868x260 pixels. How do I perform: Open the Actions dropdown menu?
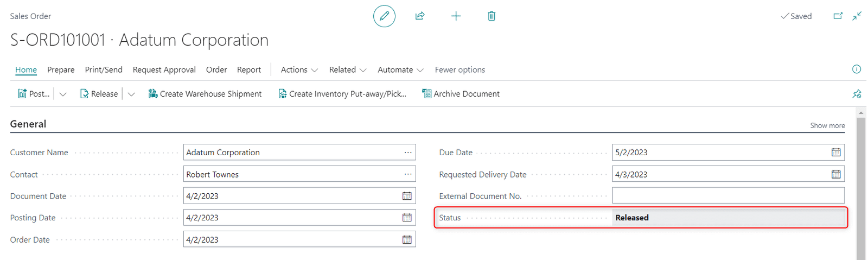click(x=299, y=69)
